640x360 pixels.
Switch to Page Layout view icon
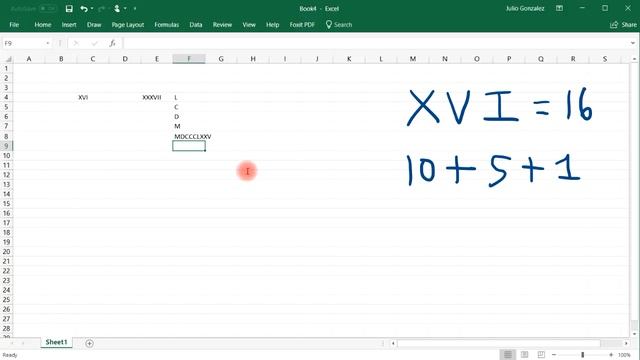[x=524, y=355]
